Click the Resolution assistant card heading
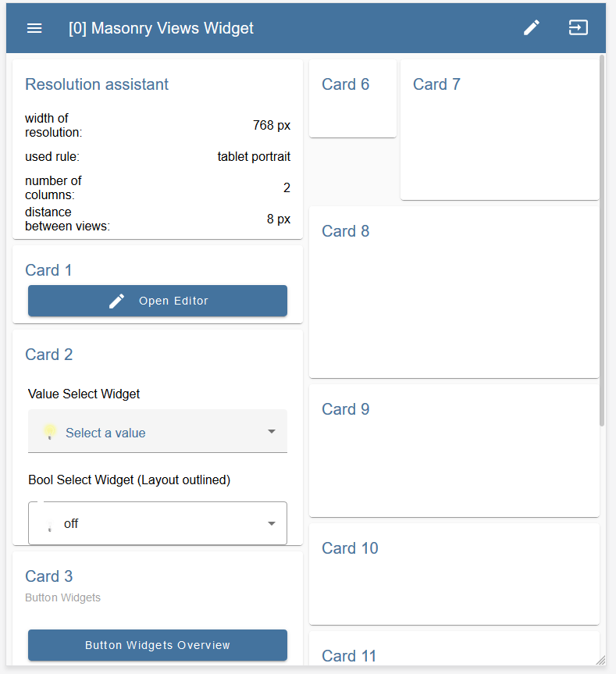Viewport: 616px width, 674px height. 97,84
